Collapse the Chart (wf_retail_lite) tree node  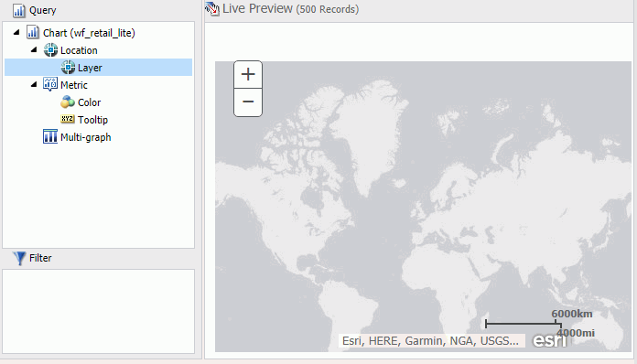[x=16, y=32]
